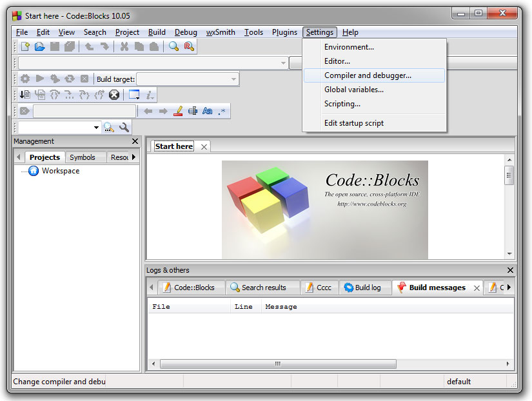This screenshot has height=401, width=532.
Task: Click the New file icon
Action: pyautogui.click(x=25, y=46)
